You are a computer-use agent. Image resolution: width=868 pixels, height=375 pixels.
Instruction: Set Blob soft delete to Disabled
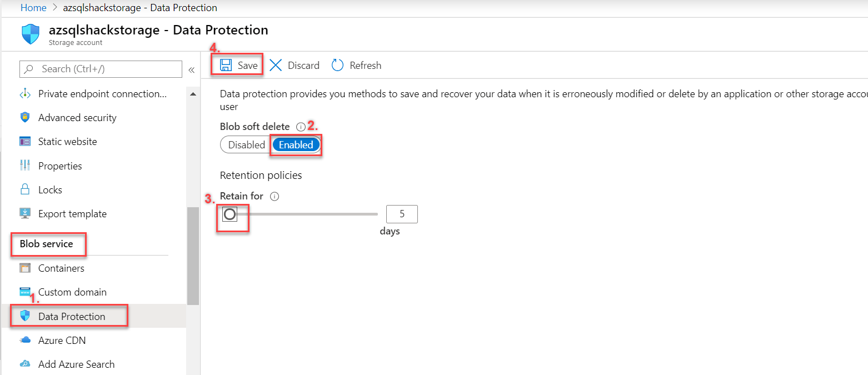(245, 144)
